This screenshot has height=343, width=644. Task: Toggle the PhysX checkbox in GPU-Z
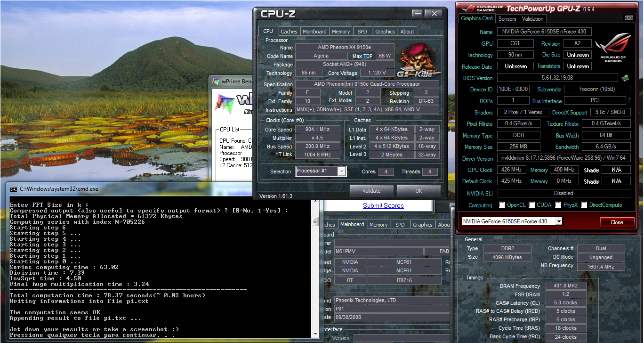coord(558,205)
